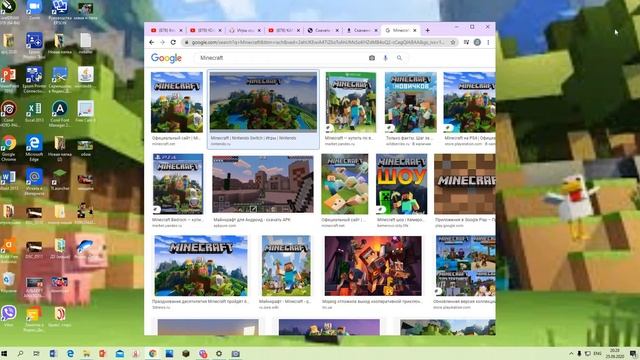
Task: Open the green Xbox One Minecraft cover image
Action: click(351, 102)
